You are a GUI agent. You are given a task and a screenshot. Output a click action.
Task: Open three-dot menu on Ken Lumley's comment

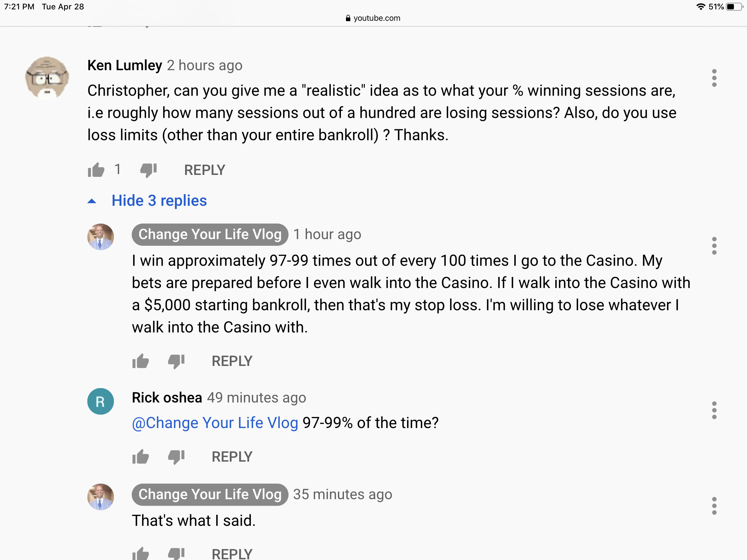pyautogui.click(x=714, y=78)
